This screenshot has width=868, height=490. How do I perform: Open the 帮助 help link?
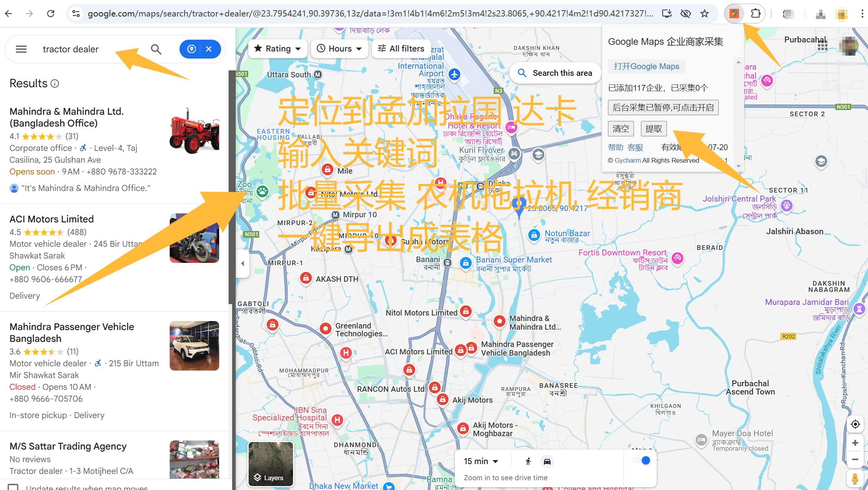click(616, 147)
